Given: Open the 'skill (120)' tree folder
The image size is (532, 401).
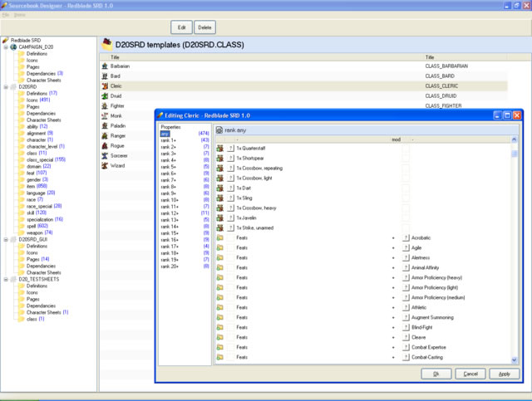Looking at the screenshot, I should [x=37, y=213].
